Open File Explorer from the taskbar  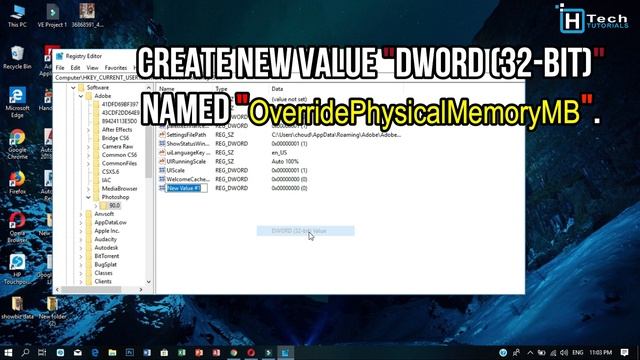[x=112, y=352]
